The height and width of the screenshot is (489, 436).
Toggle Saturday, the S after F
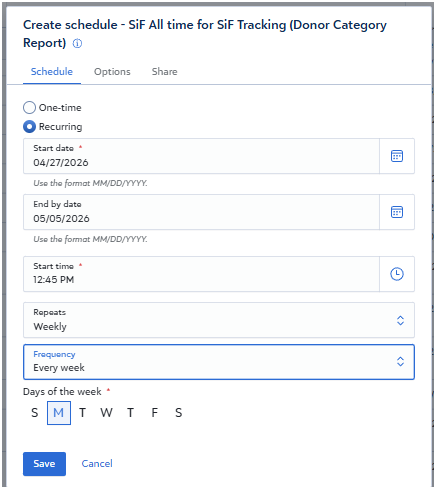pos(178,413)
